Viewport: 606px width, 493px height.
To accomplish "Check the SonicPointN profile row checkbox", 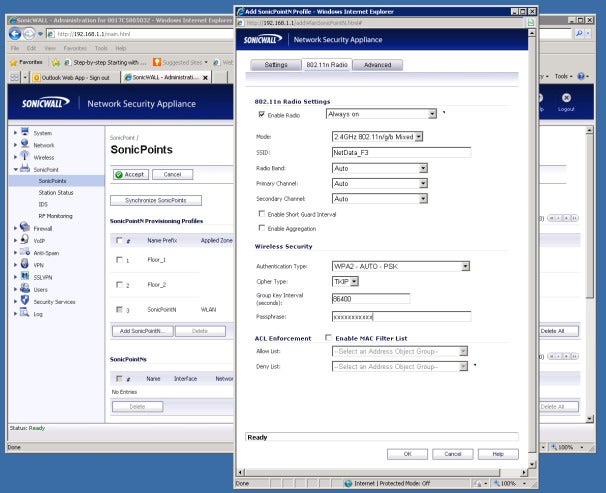I will [119, 309].
